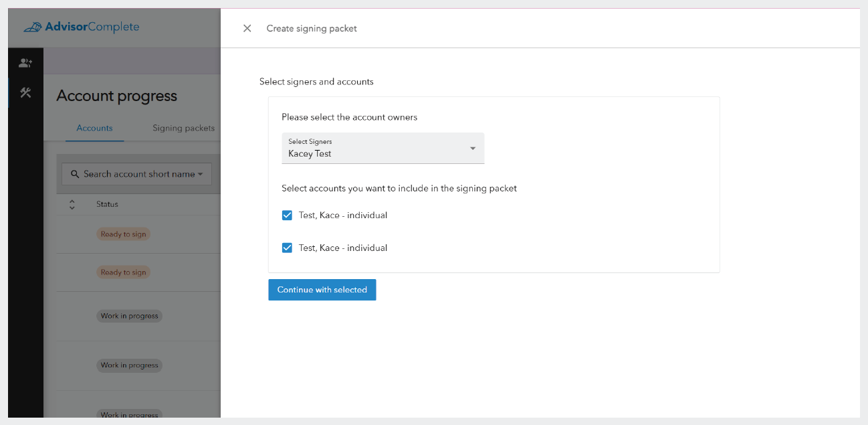Screen dimensions: 868x425
Task: Click the sort arrows beside Status header
Action: pyautogui.click(x=72, y=205)
